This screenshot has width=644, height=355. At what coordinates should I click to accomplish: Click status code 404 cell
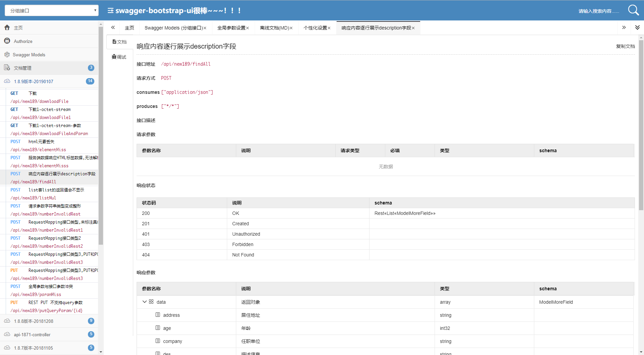click(x=182, y=255)
